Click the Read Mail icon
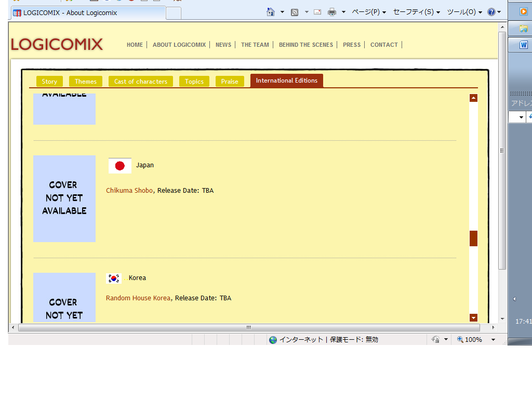 (317, 12)
